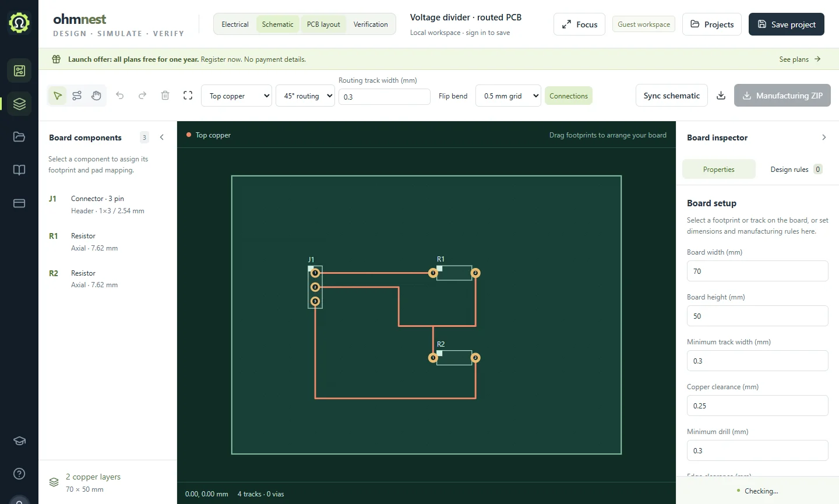This screenshot has height=504, width=839.
Task: Switch to the PCB layout tab
Action: tap(323, 24)
